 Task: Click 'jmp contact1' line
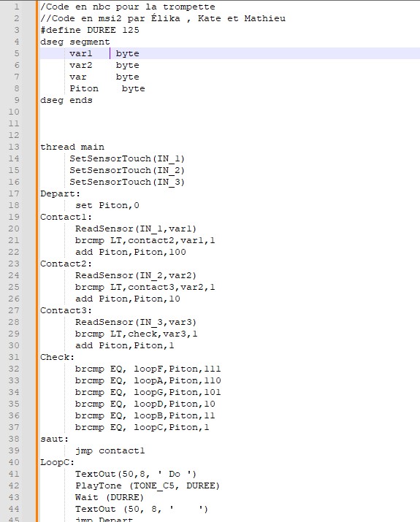coord(110,450)
